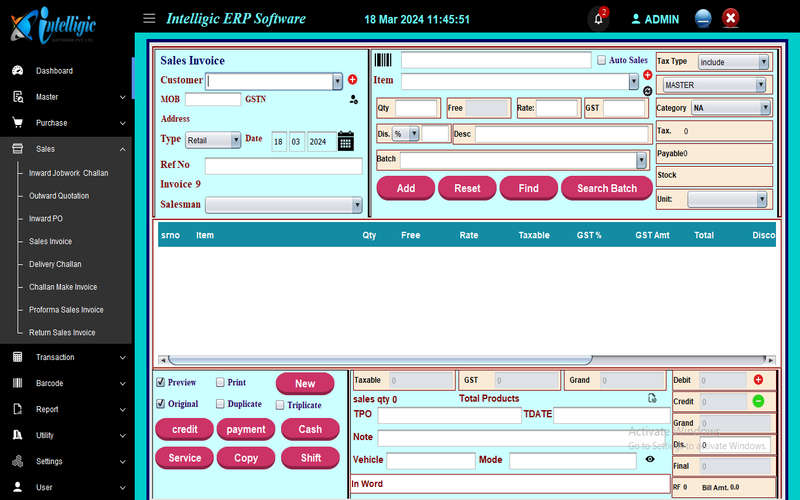Open the Salesman dropdown

pos(284,205)
